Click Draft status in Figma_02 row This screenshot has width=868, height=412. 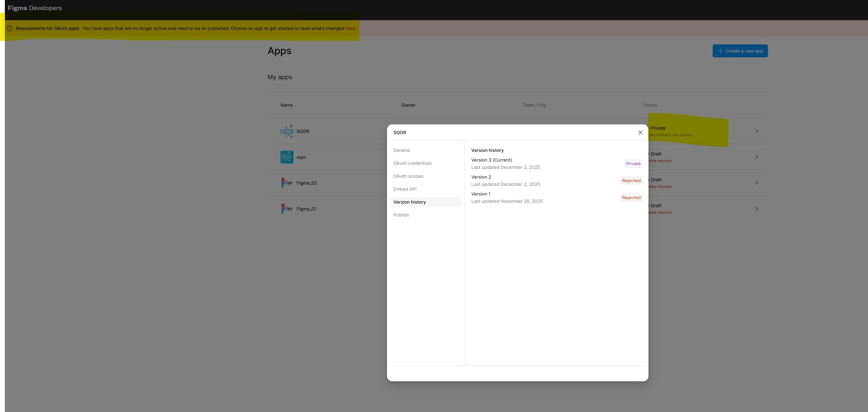(656, 180)
